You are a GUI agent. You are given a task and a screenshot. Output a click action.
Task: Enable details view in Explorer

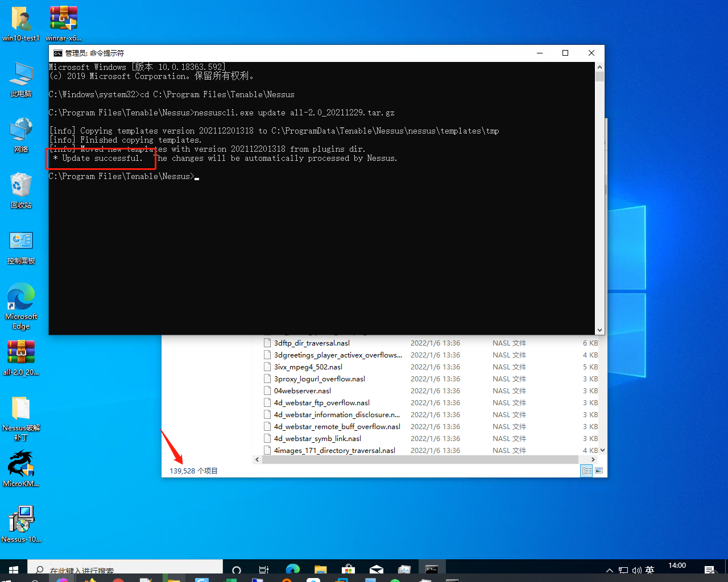pyautogui.click(x=586, y=470)
